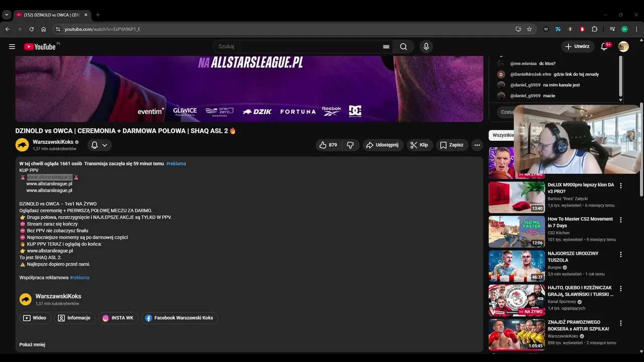Screen dimensions: 644x362
Task: Open options menu for How To Master CS2 video
Action: pyautogui.click(x=620, y=220)
